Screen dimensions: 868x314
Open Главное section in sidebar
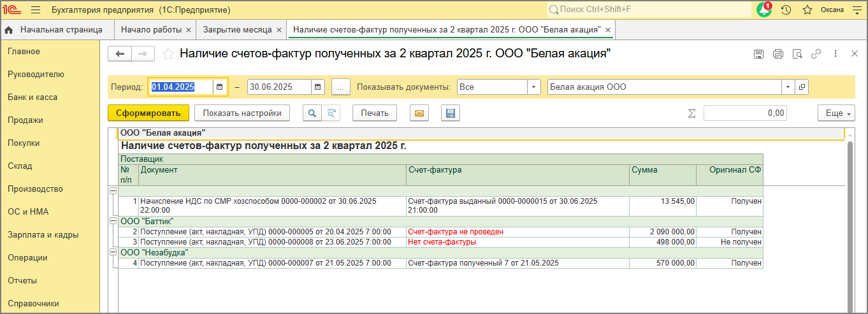click(24, 52)
